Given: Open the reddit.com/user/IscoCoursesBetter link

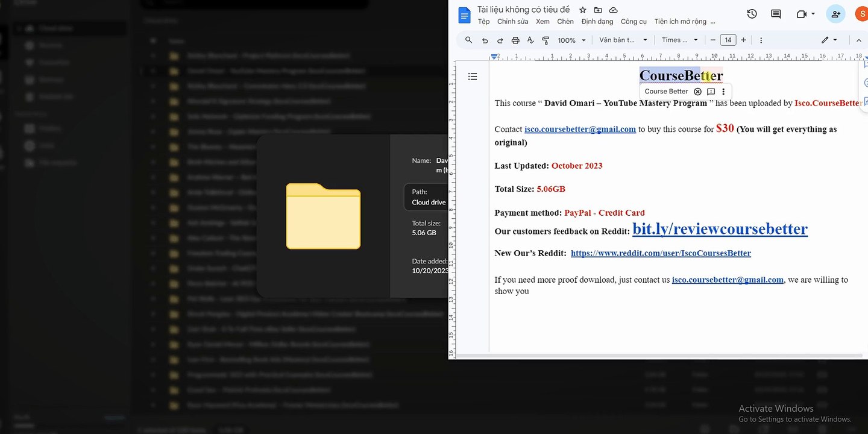Looking at the screenshot, I should (661, 253).
